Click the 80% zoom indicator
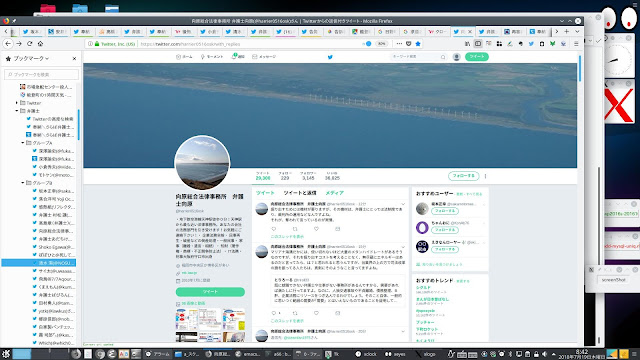Screen dimensions: 640x360 382,44
